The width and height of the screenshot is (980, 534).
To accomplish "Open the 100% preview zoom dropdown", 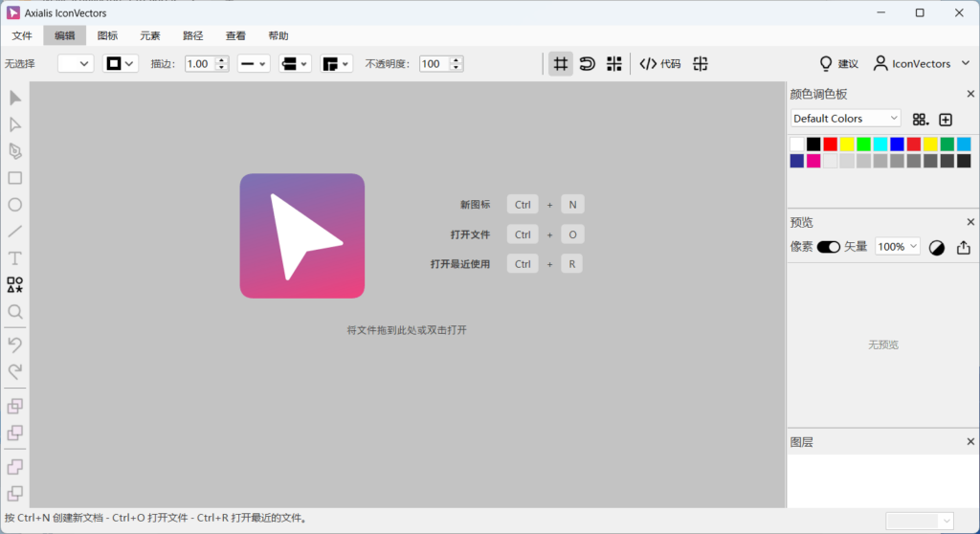I will 898,247.
